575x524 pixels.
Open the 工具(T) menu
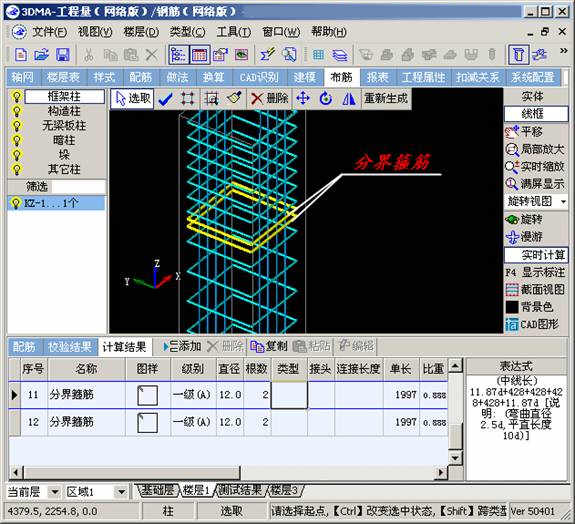pos(234,32)
